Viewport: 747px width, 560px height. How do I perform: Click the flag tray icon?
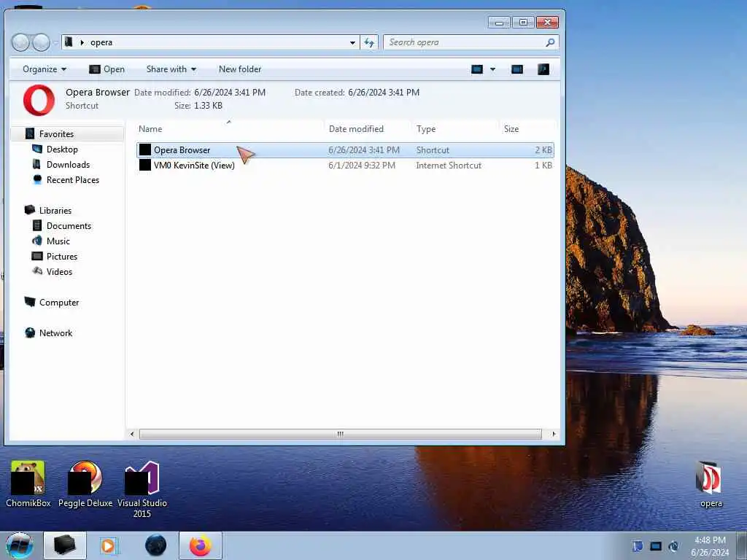click(638, 546)
